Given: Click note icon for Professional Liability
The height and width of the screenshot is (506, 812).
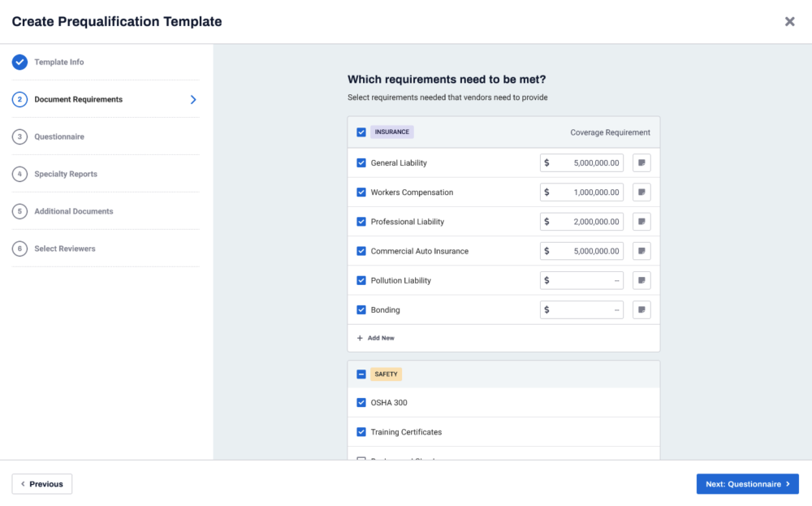Looking at the screenshot, I should [641, 222].
